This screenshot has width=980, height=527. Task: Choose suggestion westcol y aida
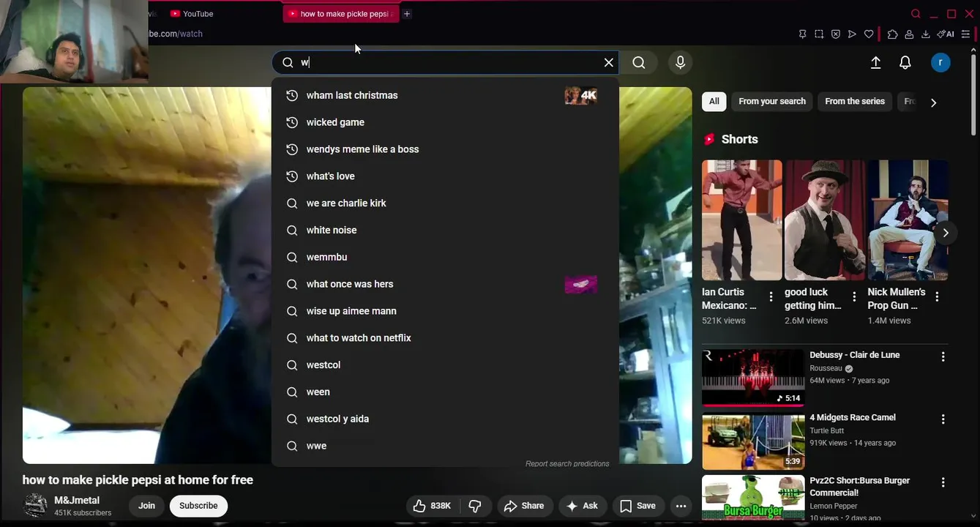[x=445, y=419]
